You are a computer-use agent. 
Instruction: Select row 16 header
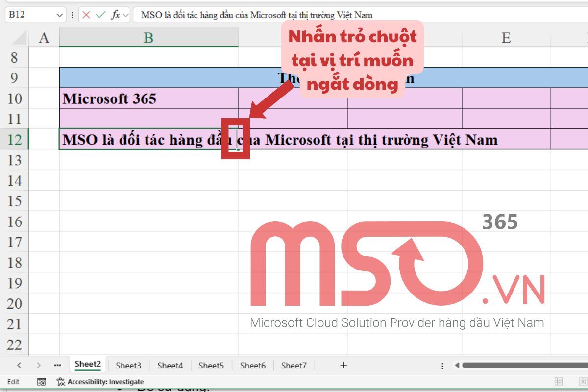[x=14, y=221]
